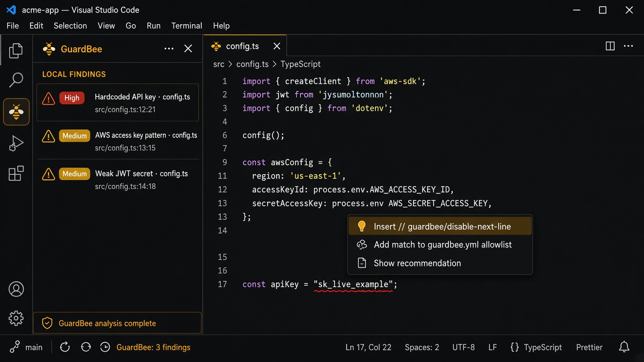
Task: Click GuardBee analysis complete banner
Action: [x=118, y=323]
